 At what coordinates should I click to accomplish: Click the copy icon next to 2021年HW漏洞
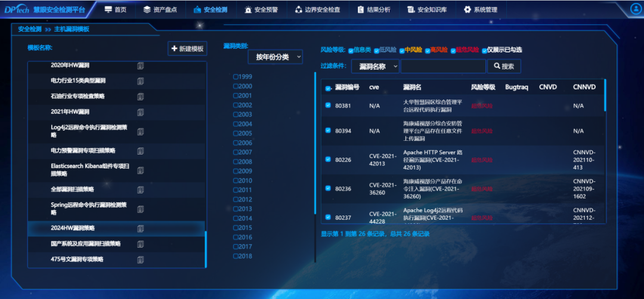[141, 112]
